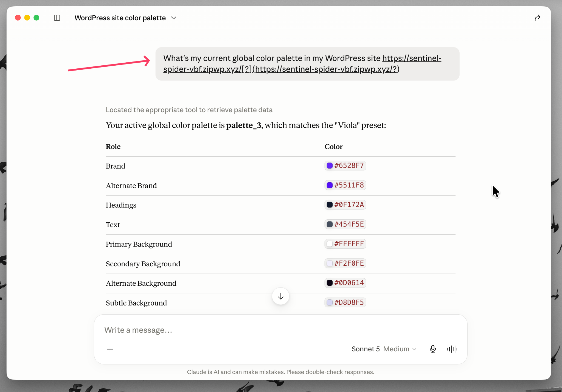This screenshot has height=392, width=562.
Task: Click the bold palette_3 text
Action: (244, 125)
